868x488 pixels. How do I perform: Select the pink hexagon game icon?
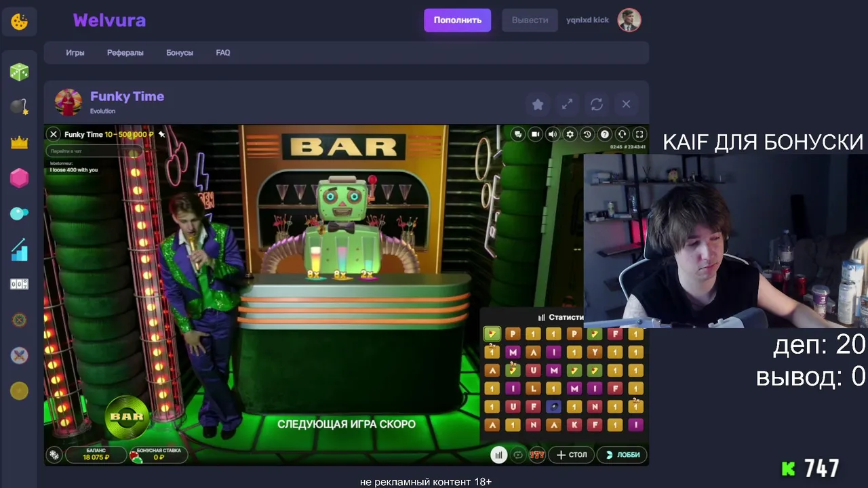[x=19, y=178]
